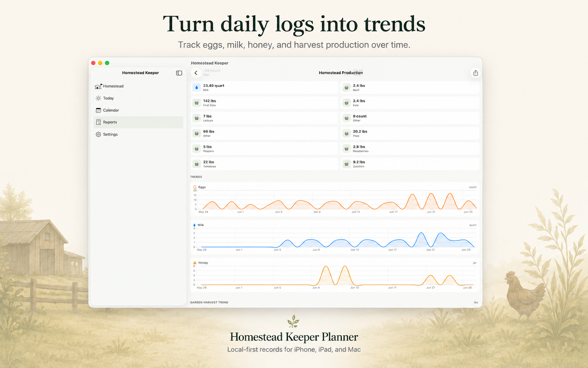The height and width of the screenshot is (368, 588).
Task: Click the basket icon on Peppers card
Action: [197, 149]
